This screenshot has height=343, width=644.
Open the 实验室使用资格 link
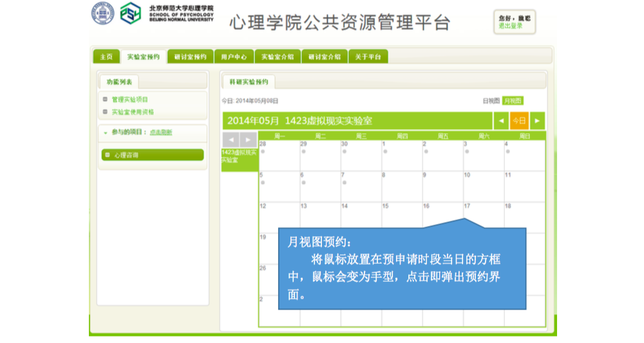click(133, 112)
